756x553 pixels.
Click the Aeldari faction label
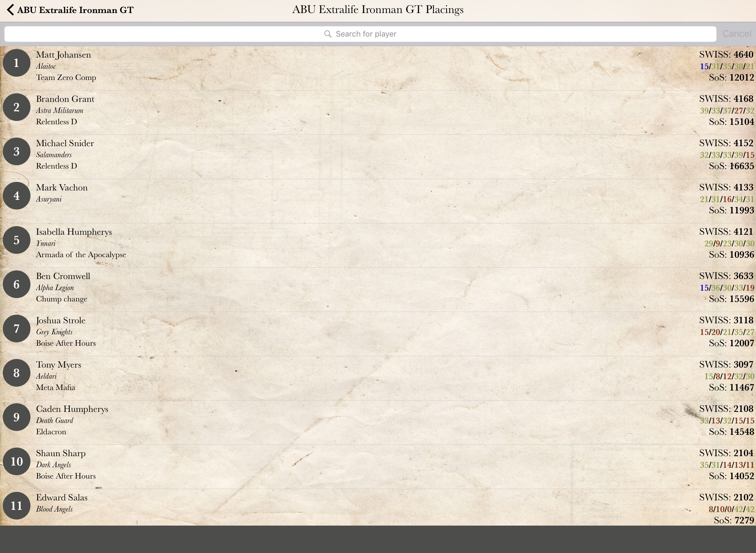coord(46,376)
